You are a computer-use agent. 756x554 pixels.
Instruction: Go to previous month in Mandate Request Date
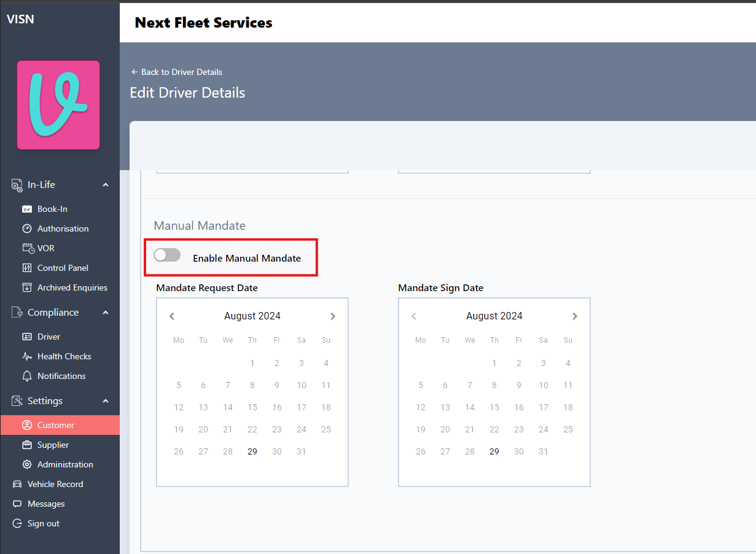(x=172, y=316)
